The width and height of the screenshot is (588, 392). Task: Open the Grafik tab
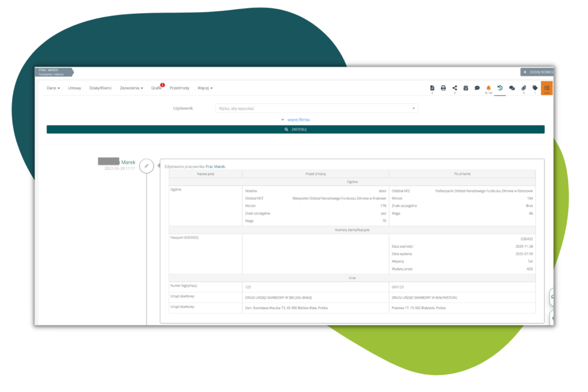157,88
